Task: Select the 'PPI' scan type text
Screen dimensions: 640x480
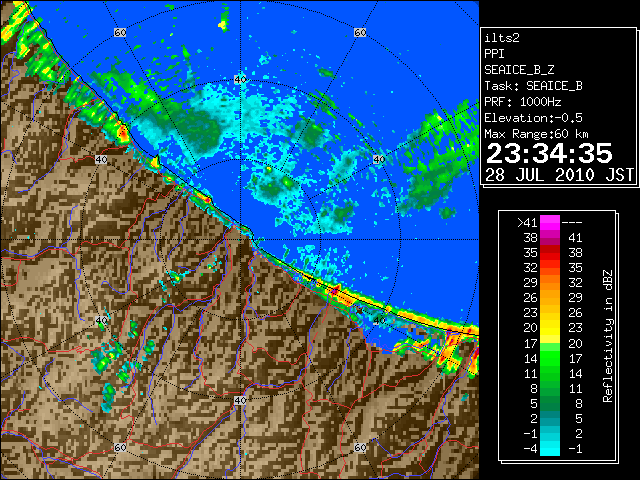Action: [494, 54]
